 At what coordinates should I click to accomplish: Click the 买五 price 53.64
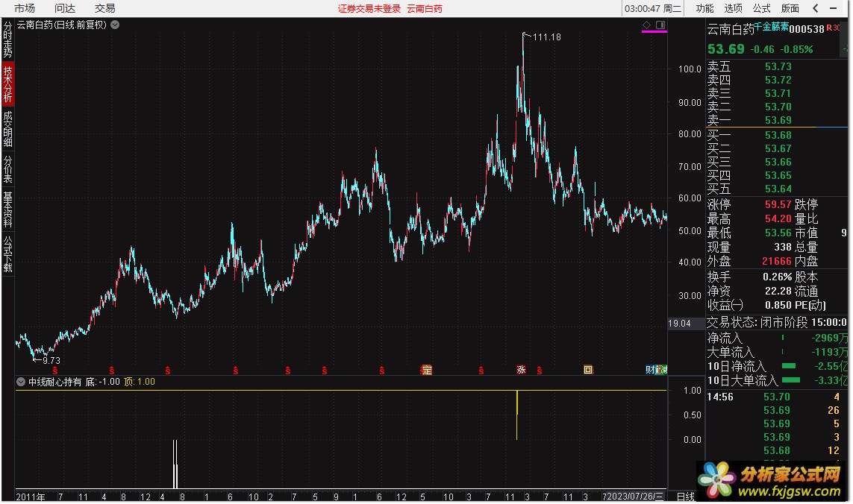778,189
